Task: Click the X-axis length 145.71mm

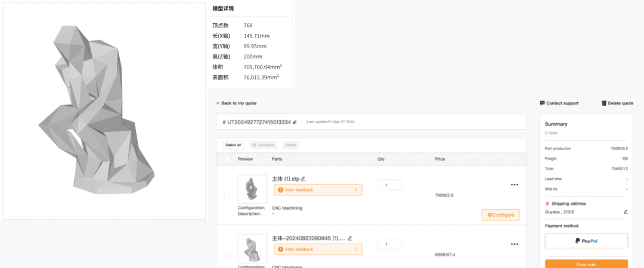Action: pos(256,36)
